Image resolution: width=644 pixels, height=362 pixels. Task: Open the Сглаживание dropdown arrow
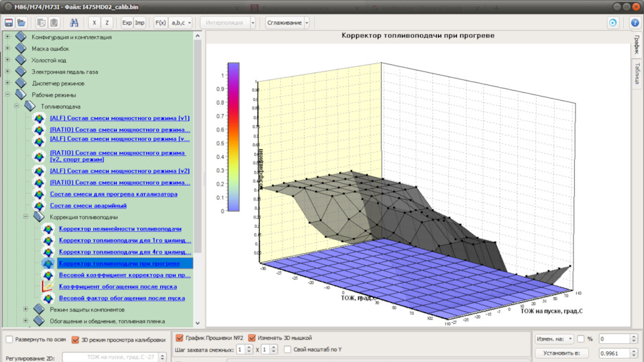307,23
